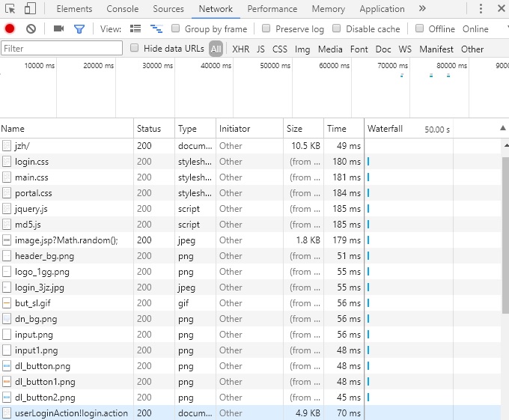
Task: Switch to the Console tab
Action: 122,9
